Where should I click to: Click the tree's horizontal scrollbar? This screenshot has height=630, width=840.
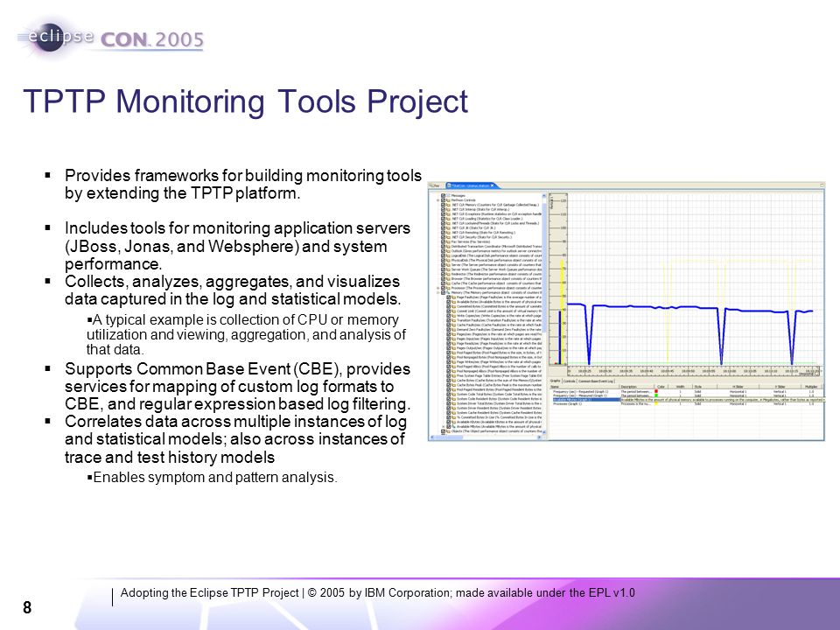click(486, 437)
